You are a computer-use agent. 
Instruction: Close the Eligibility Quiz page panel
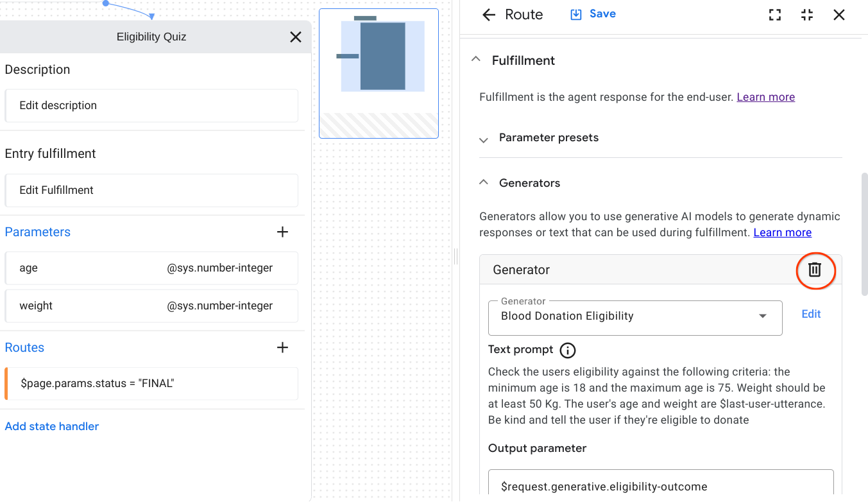click(296, 37)
